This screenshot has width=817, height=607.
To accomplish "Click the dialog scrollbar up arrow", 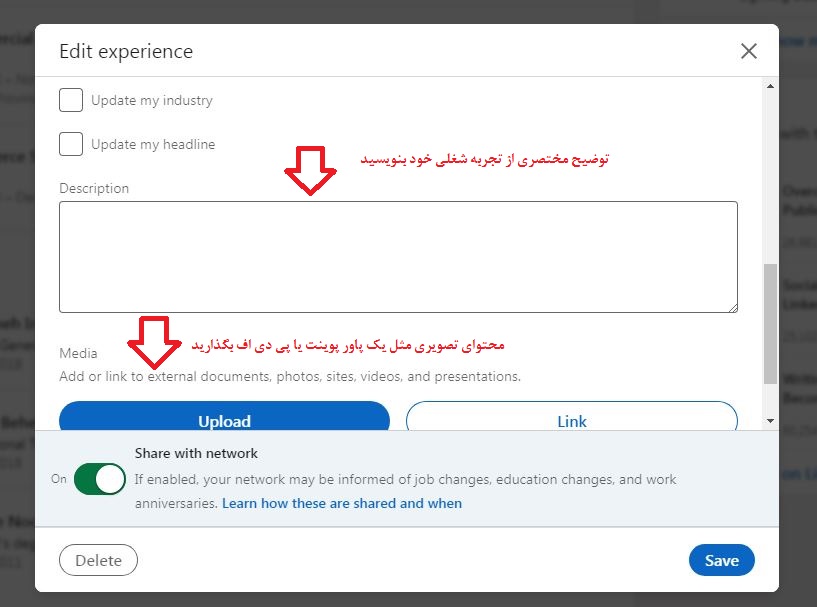I will [770, 87].
